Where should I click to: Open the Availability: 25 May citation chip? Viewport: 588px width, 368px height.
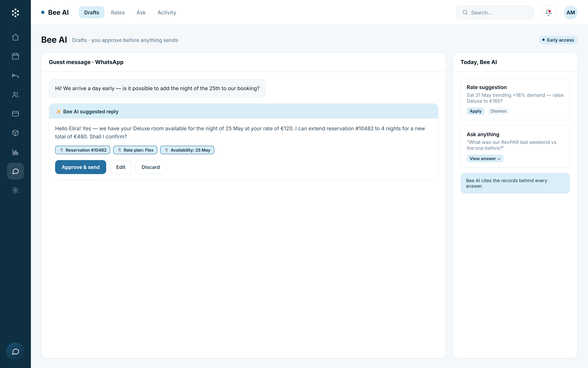pyautogui.click(x=187, y=150)
